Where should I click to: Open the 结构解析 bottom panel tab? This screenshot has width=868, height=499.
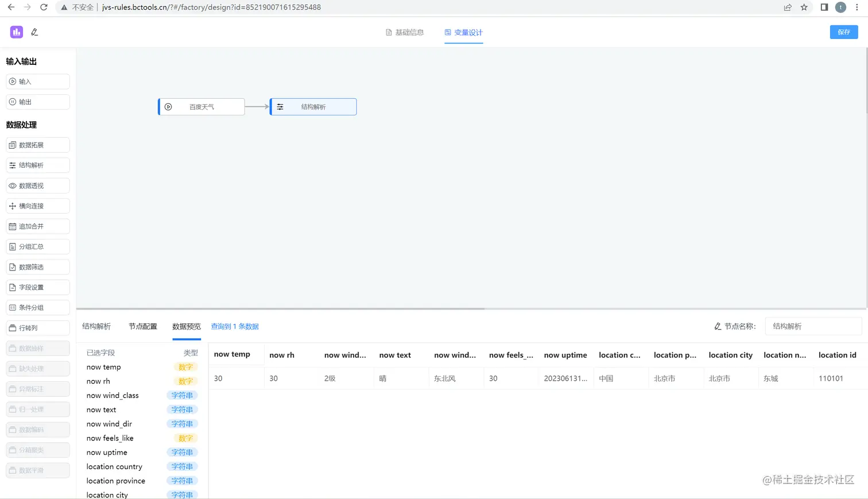coord(96,326)
